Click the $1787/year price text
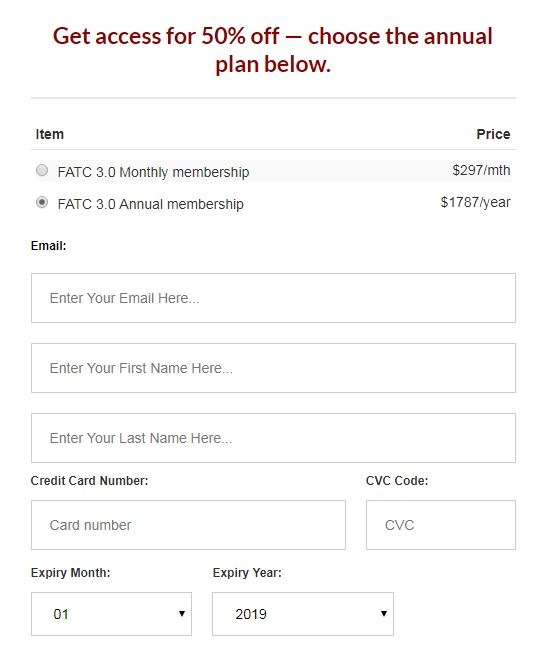Image resolution: width=547 pixels, height=659 pixels. 476,202
